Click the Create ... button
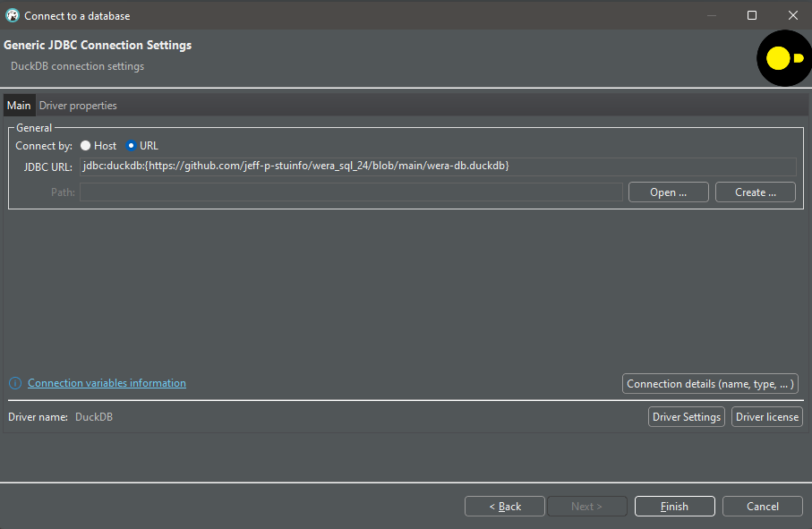The image size is (812, 529). (x=755, y=192)
